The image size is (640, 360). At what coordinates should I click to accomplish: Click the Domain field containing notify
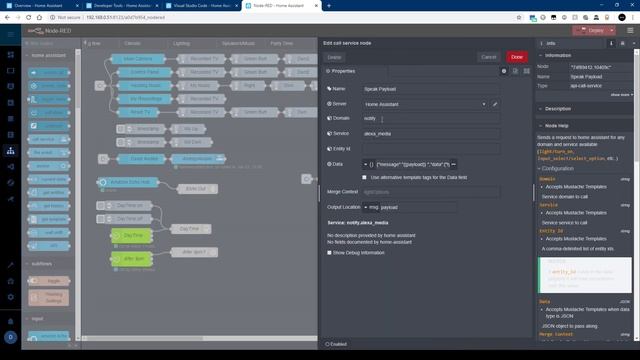tap(431, 119)
